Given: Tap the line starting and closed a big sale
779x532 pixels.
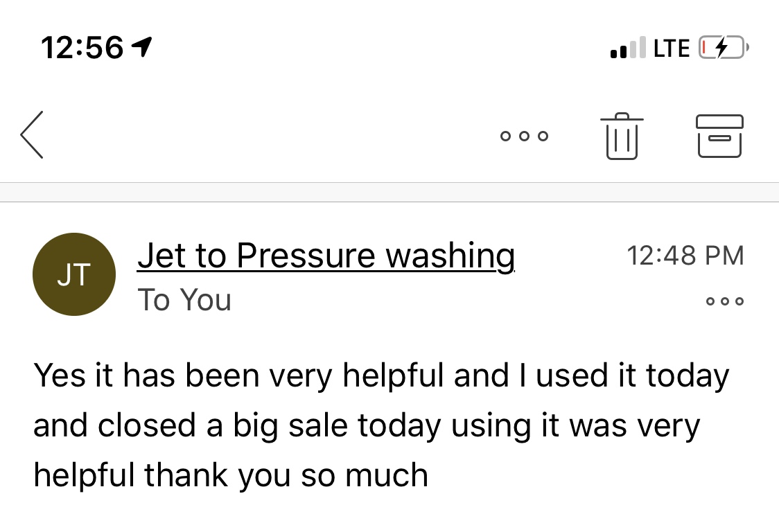Looking at the screenshot, I should point(367,425).
